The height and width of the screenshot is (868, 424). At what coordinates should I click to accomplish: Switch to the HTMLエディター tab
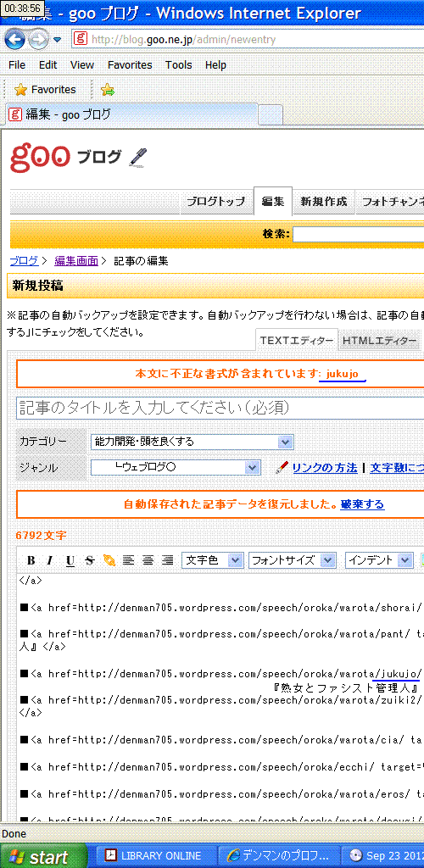(x=379, y=341)
